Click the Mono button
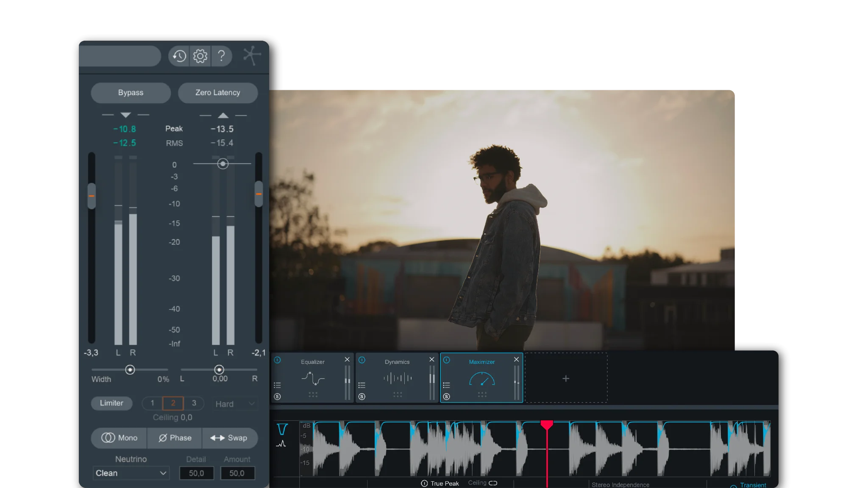The image size is (868, 488). click(x=119, y=438)
